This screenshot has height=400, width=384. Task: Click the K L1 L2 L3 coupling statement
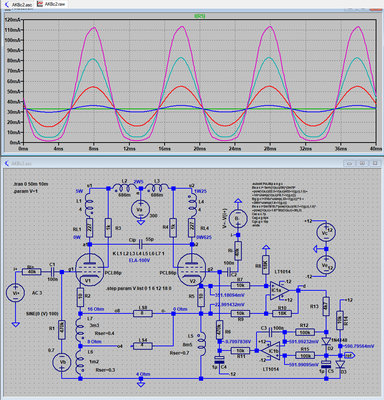pos(138,254)
